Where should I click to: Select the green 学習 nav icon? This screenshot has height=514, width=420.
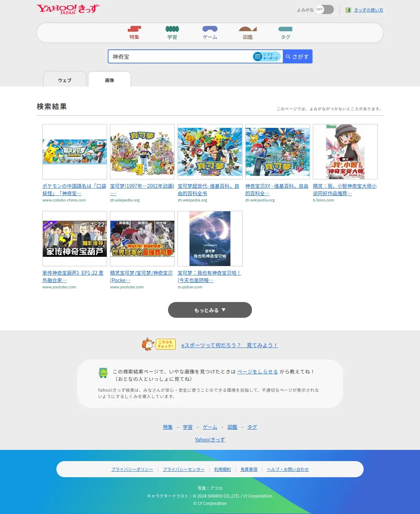pyautogui.click(x=172, y=29)
